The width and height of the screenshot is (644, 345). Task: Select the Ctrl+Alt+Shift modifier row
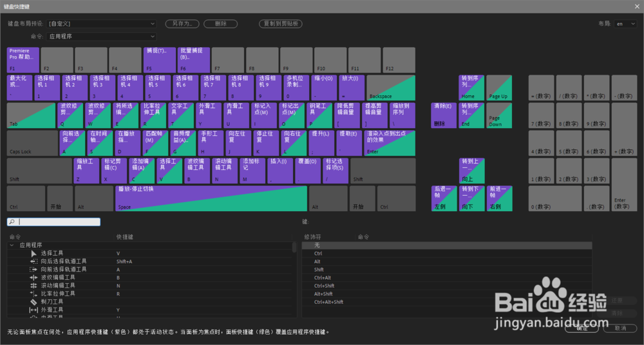pos(447,302)
